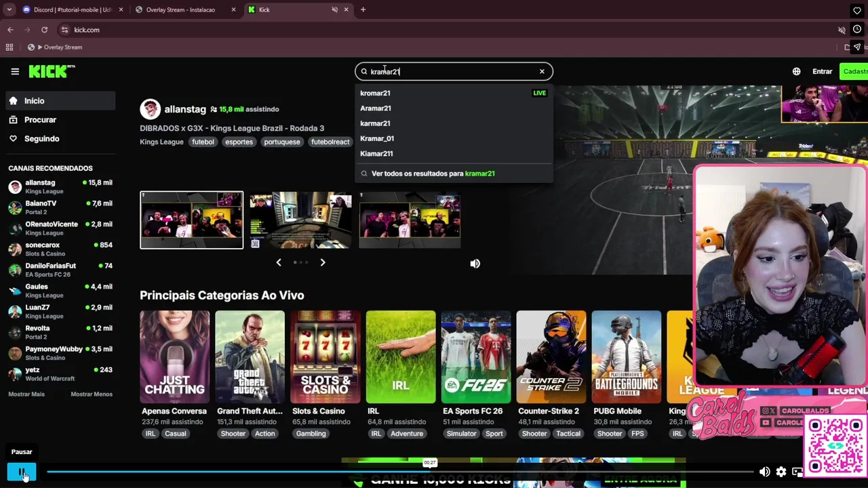Select the Klamar211 search suggestion
The image size is (868, 488).
[x=453, y=153]
